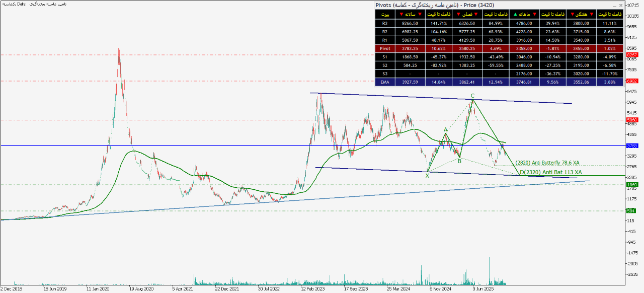Viewport: 644px width, 293px height.
Task: Click red triangle left of سالانه header
Action: pyautogui.click(x=401, y=14)
